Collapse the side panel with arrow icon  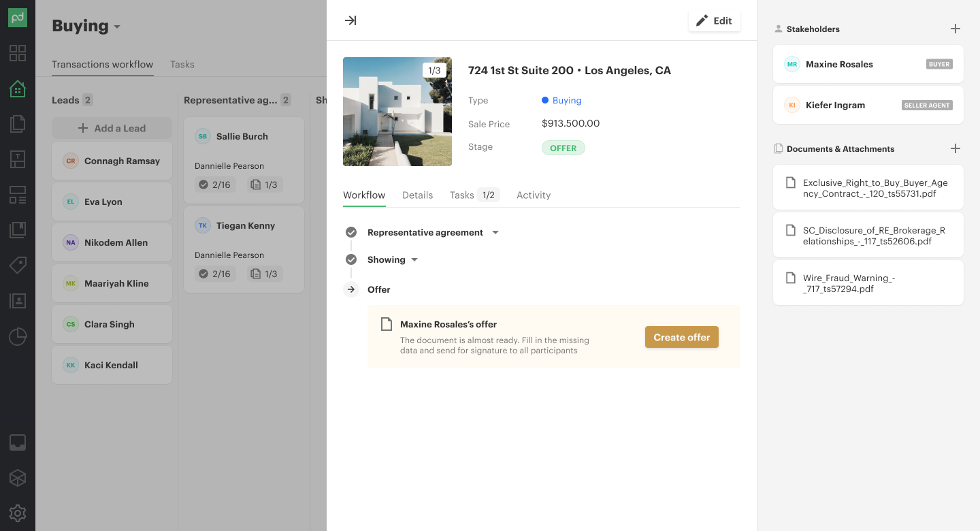coord(350,20)
